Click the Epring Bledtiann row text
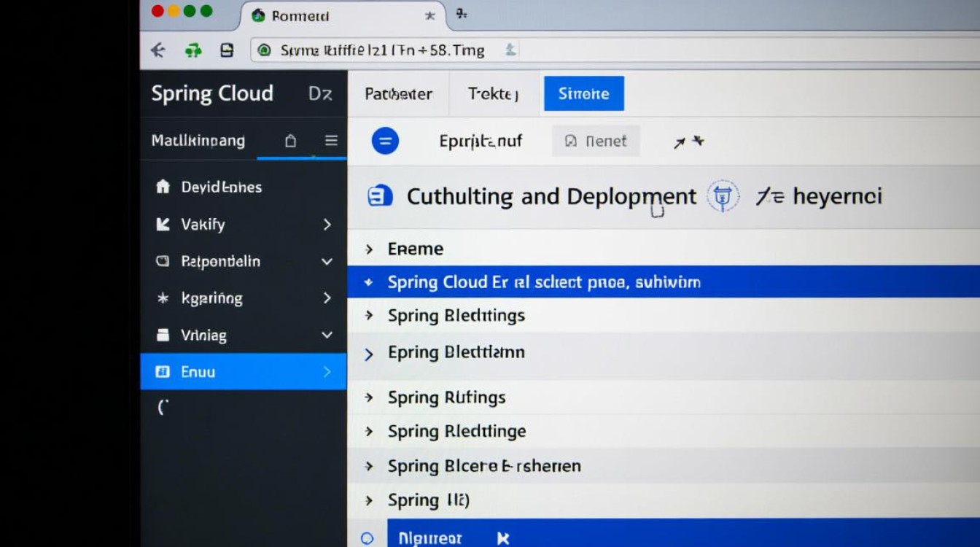The image size is (980, 547). point(456,352)
